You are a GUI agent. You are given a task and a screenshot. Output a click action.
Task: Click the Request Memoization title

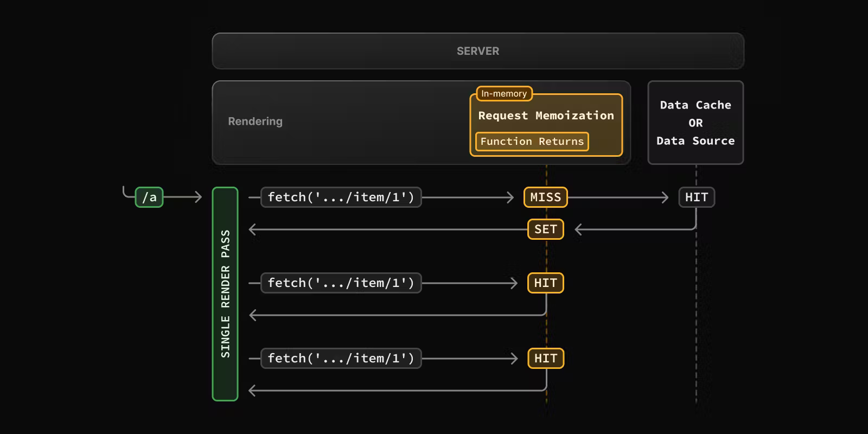pos(546,116)
